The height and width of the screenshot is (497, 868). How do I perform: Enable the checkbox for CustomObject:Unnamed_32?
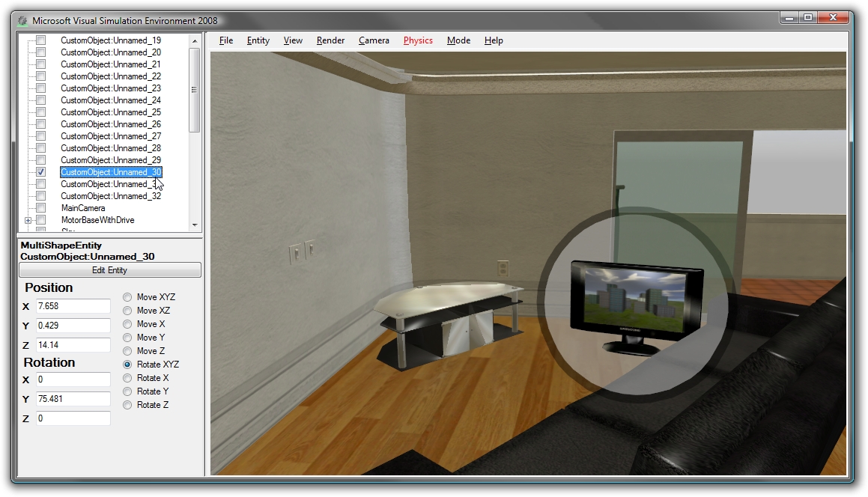click(x=41, y=195)
